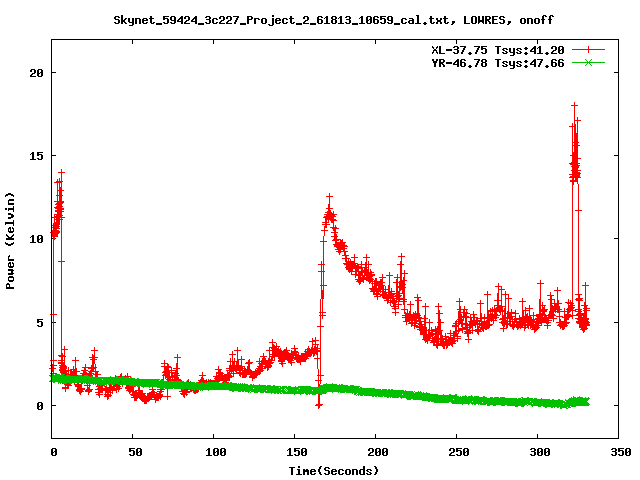The width and height of the screenshot is (640, 480).
Task: Click y-axis tick label 10
Action: [x=36, y=239]
